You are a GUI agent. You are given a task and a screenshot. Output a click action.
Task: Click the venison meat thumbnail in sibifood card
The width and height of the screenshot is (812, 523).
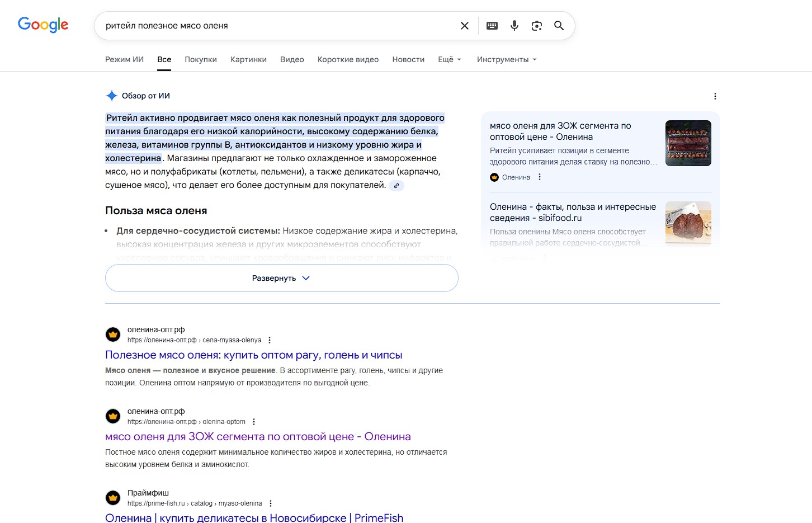coord(688,223)
